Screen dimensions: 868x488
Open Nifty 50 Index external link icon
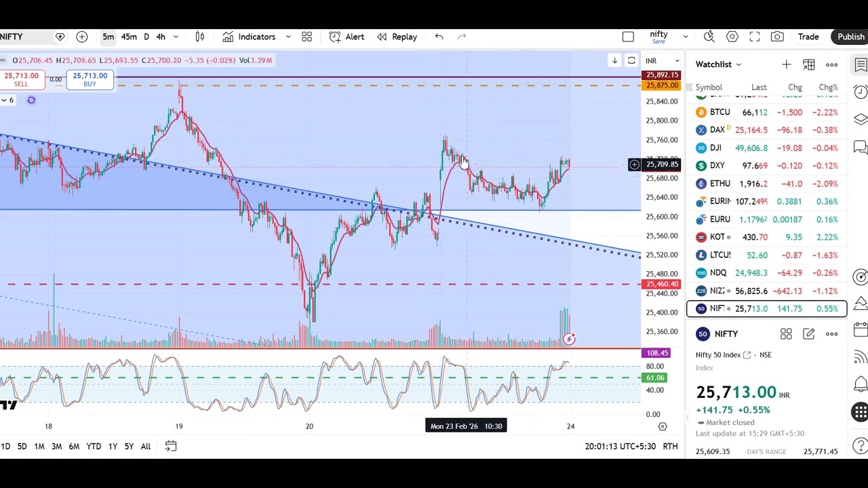(747, 354)
